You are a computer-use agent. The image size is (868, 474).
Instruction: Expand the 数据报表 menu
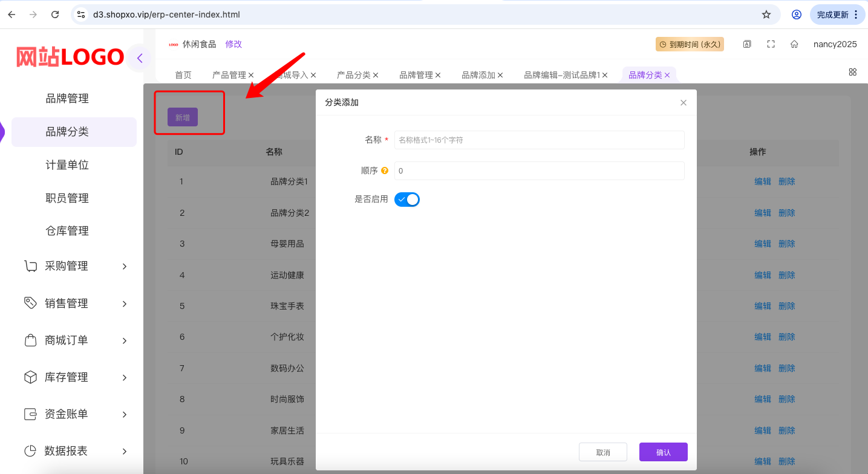click(x=76, y=451)
